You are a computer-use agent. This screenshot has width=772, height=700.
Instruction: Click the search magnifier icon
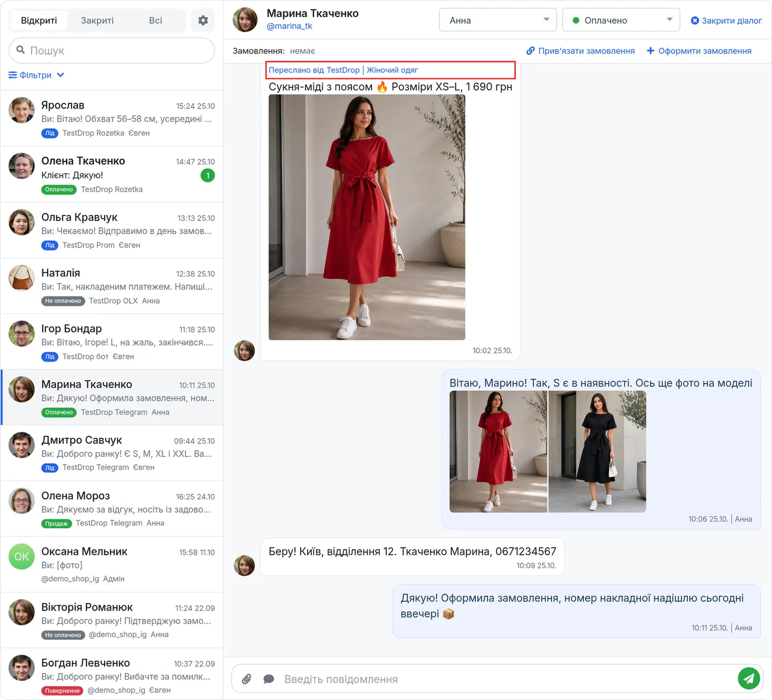click(x=20, y=50)
